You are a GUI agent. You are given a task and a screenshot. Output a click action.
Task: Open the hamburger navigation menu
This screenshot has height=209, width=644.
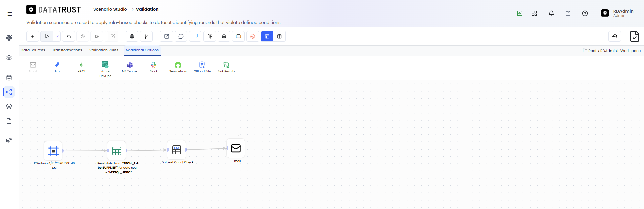[x=10, y=14]
